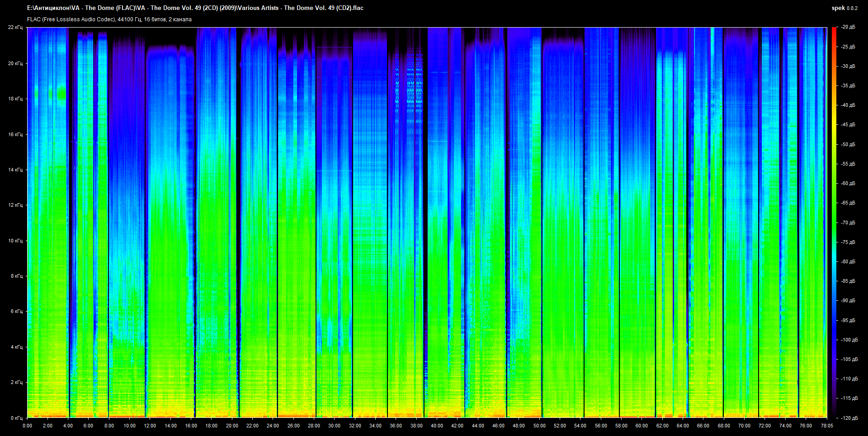Viewport: 868px width, 436px height.
Task: Click the FLAC codec information line
Action: (109, 19)
